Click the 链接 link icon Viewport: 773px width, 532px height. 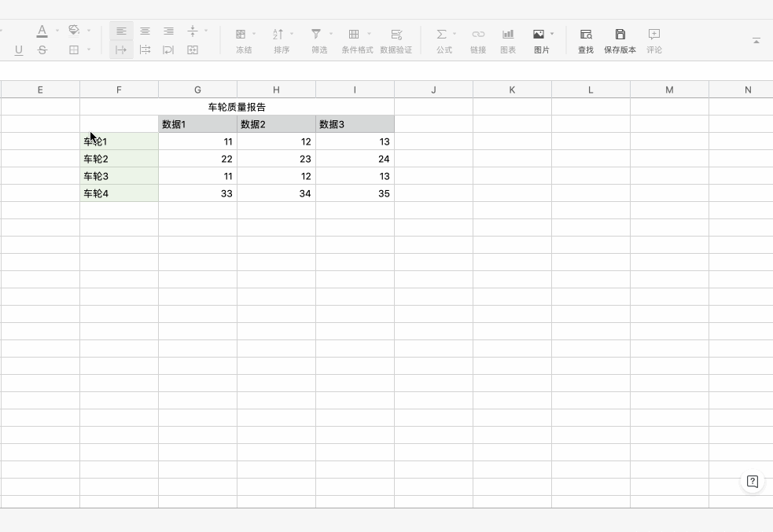click(478, 34)
